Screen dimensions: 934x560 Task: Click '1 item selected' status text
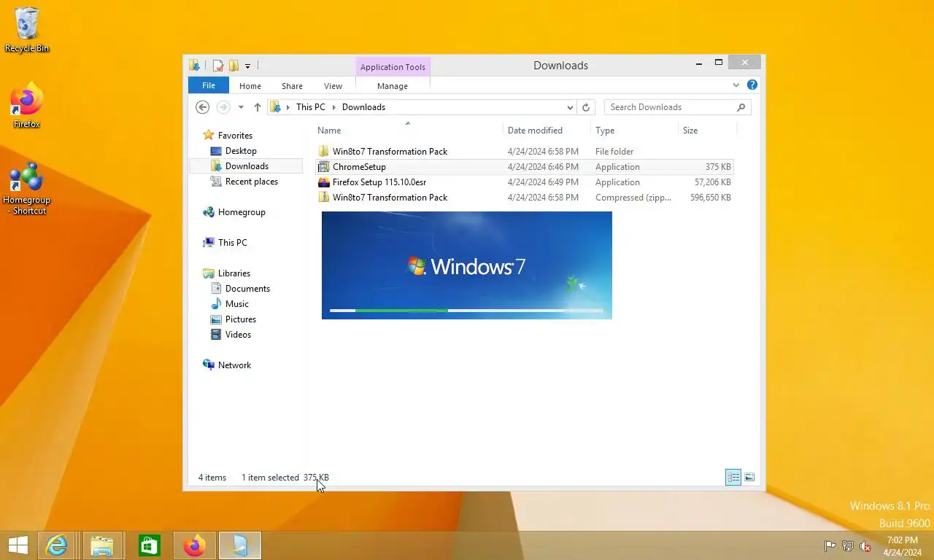tap(271, 478)
